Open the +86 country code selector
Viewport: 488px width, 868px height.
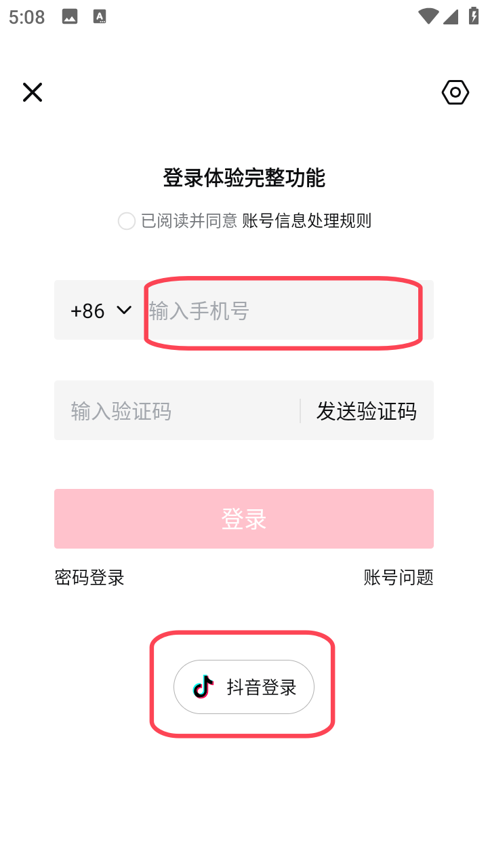point(88,311)
